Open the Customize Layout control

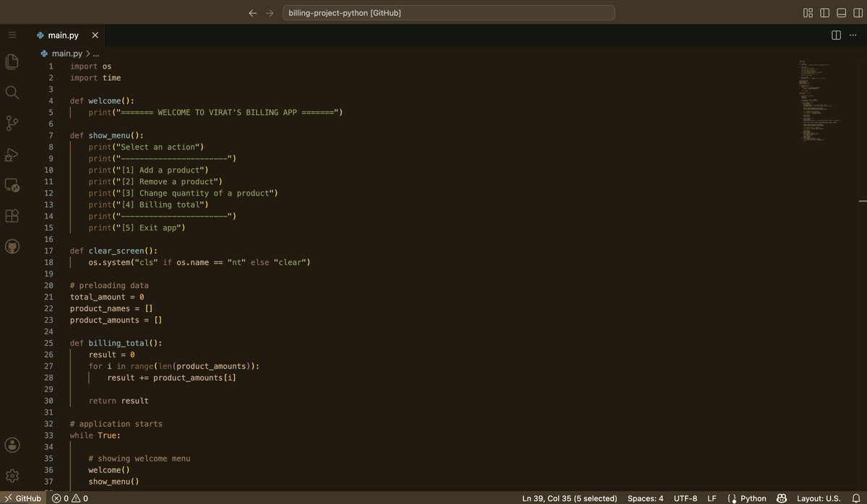click(808, 13)
